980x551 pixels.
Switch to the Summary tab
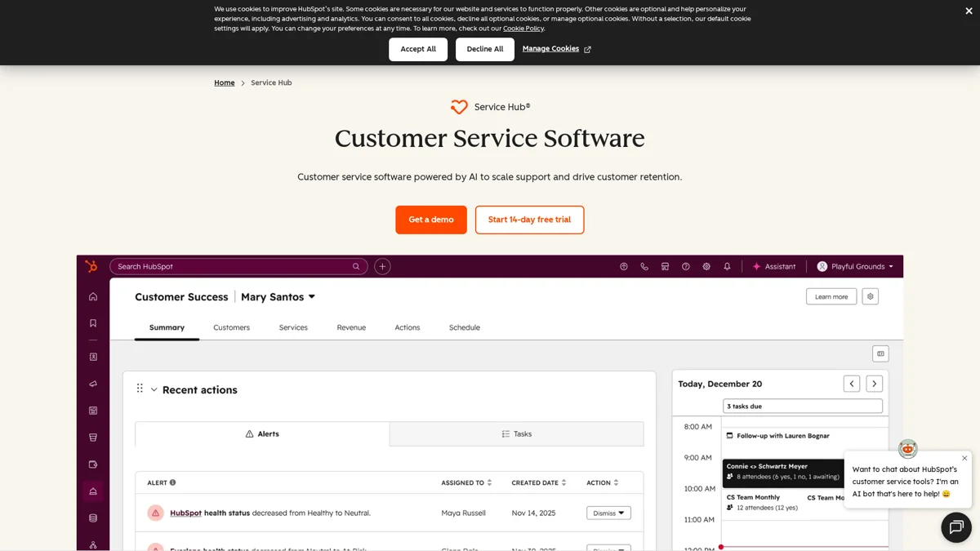point(167,327)
